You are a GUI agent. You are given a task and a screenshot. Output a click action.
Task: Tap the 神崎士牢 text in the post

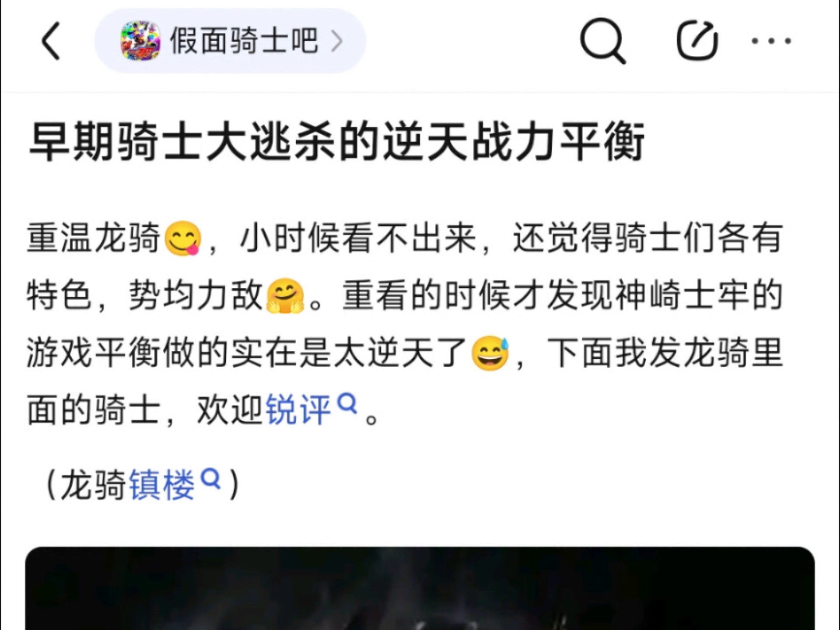[681, 295]
